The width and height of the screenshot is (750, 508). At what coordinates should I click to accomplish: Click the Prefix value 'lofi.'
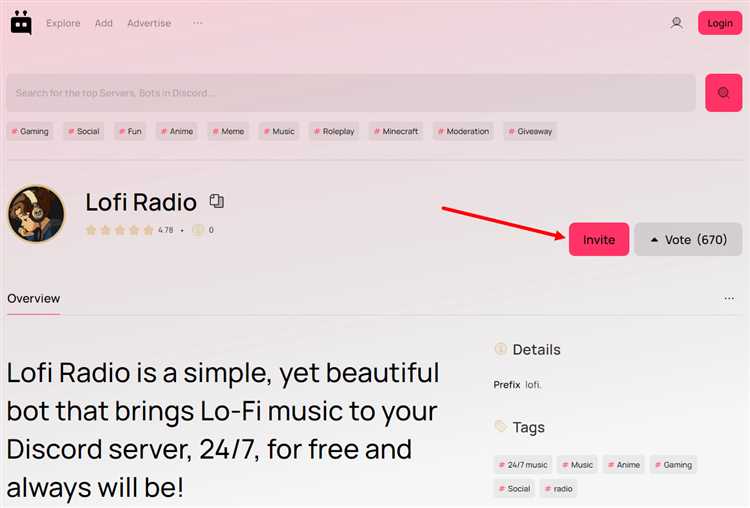533,385
